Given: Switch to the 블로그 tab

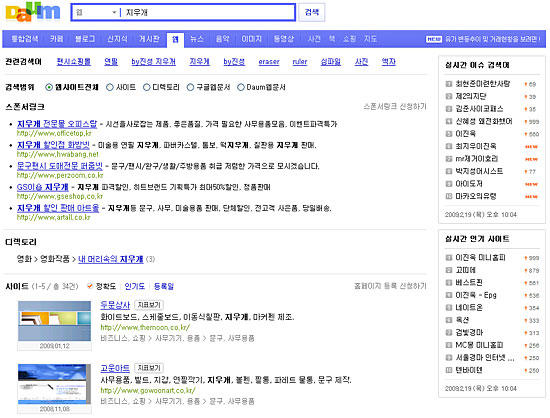Looking at the screenshot, I should click(85, 39).
